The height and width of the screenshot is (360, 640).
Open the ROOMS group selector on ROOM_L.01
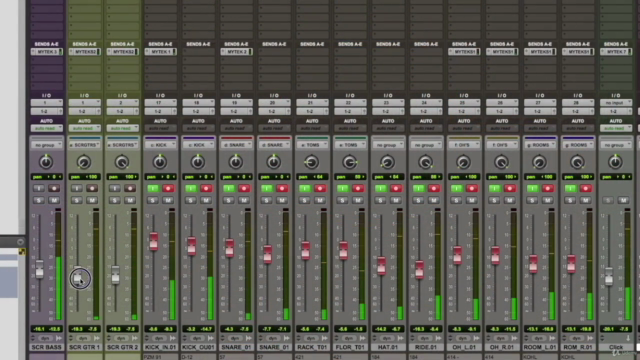[x=540, y=145]
